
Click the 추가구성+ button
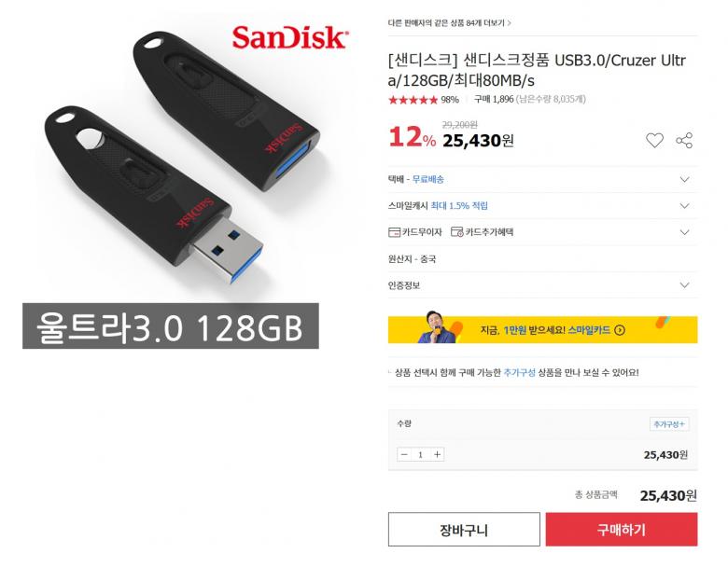[668, 423]
